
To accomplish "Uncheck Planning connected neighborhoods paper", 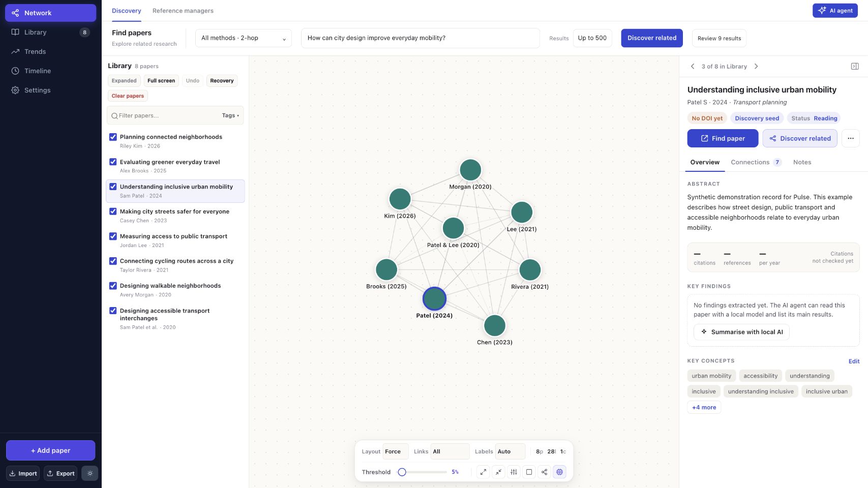I will pos(113,137).
